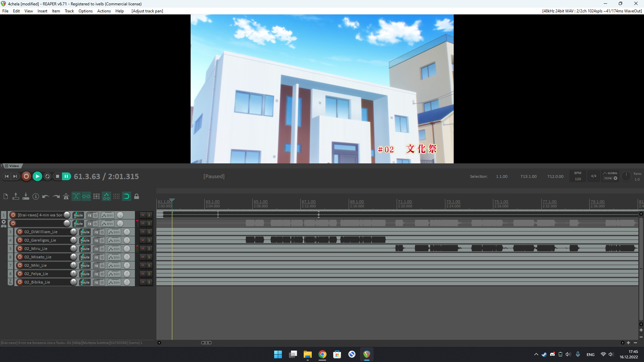Click Route button on 02_DiWilliam_Lie track
The image size is (644, 362).
click(x=85, y=232)
